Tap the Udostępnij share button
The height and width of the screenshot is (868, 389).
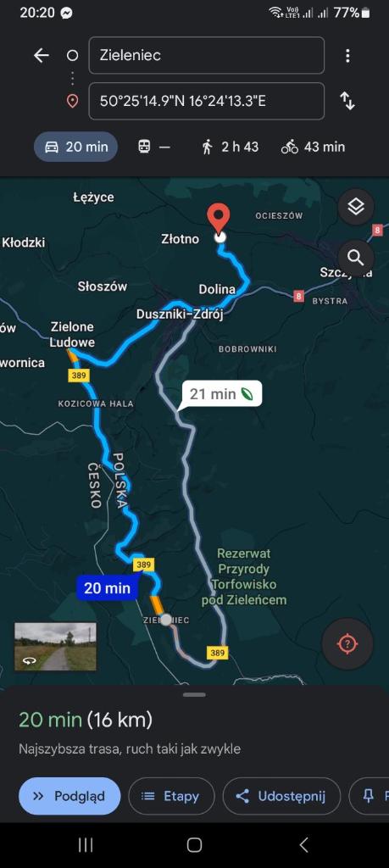pos(281,796)
